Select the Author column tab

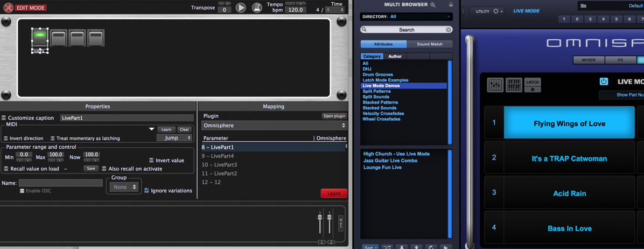point(395,56)
